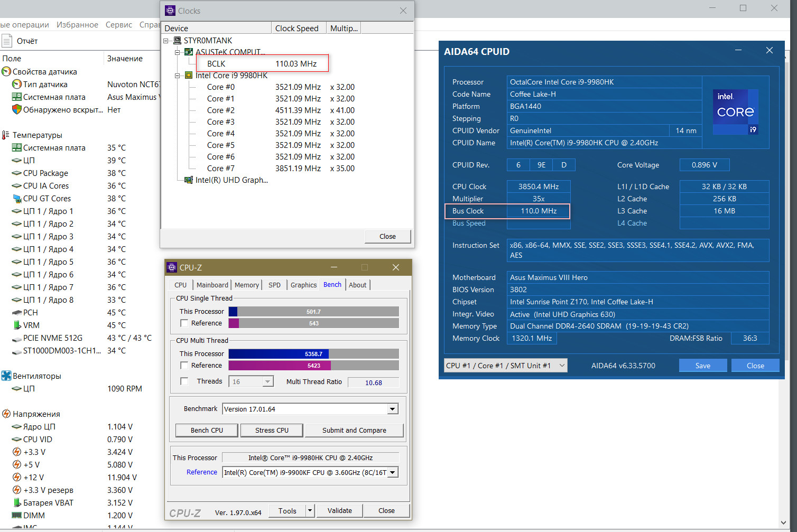Screen dimensions: 797x532
Task: Click the Reference link in CPU-Z
Action: click(202, 472)
